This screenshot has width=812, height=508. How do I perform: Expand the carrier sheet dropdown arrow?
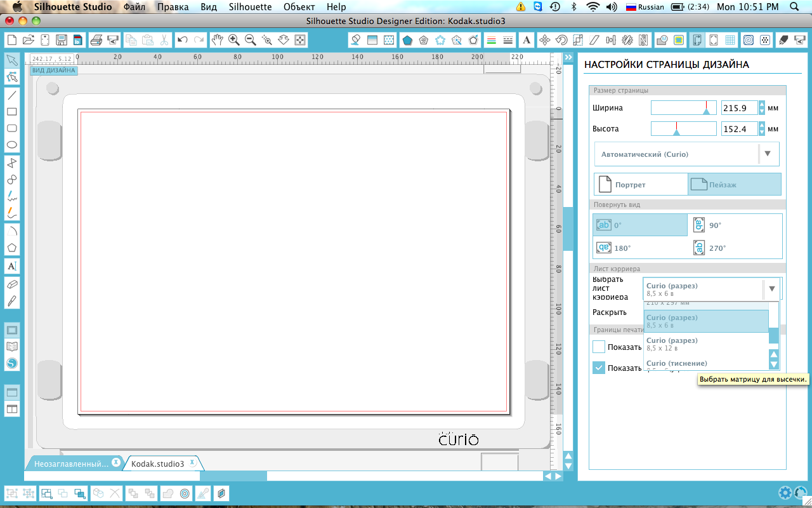click(771, 289)
